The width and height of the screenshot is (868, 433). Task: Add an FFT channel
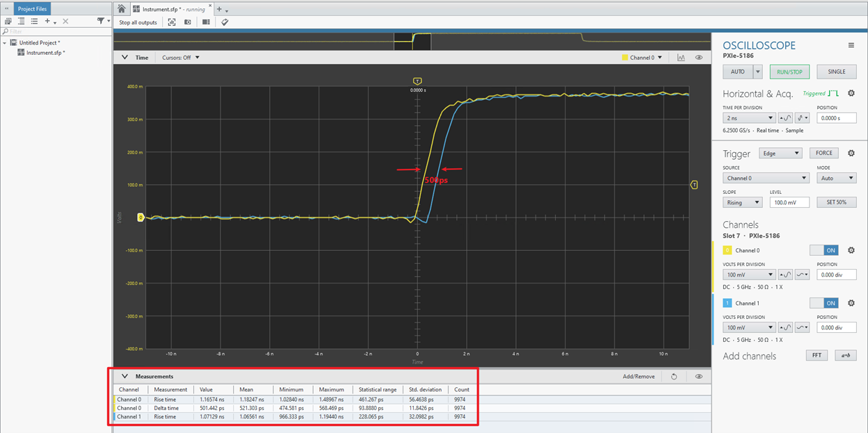(x=817, y=355)
